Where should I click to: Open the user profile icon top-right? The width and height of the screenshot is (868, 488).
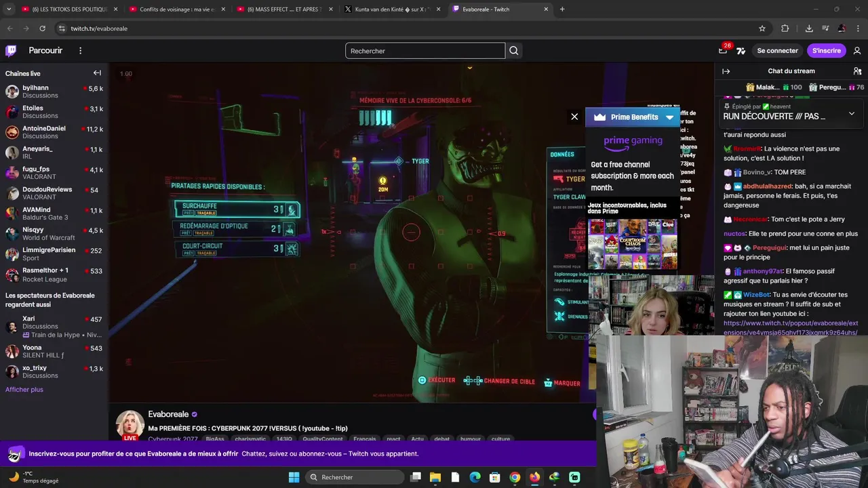[x=857, y=51]
